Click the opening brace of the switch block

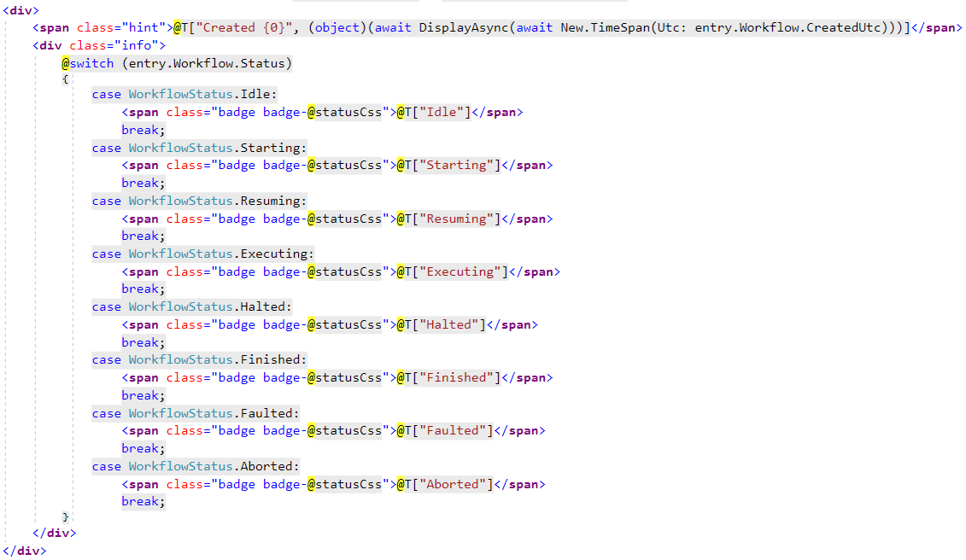[65, 79]
